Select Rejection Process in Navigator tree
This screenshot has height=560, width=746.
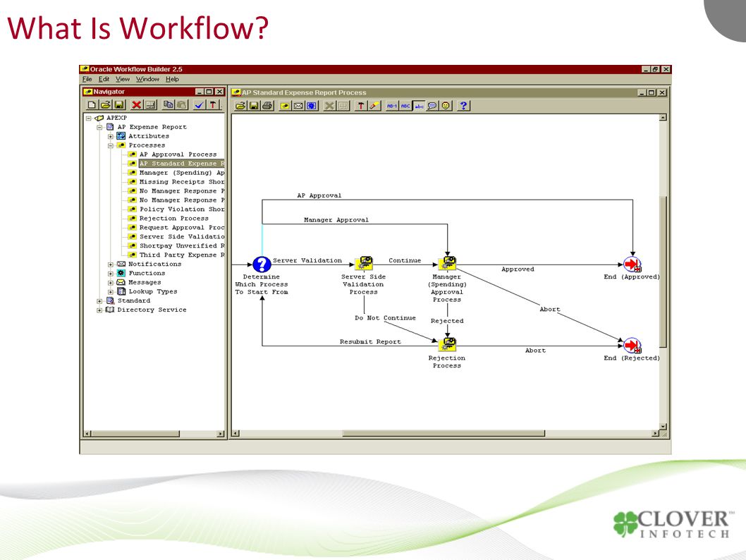coord(173,219)
